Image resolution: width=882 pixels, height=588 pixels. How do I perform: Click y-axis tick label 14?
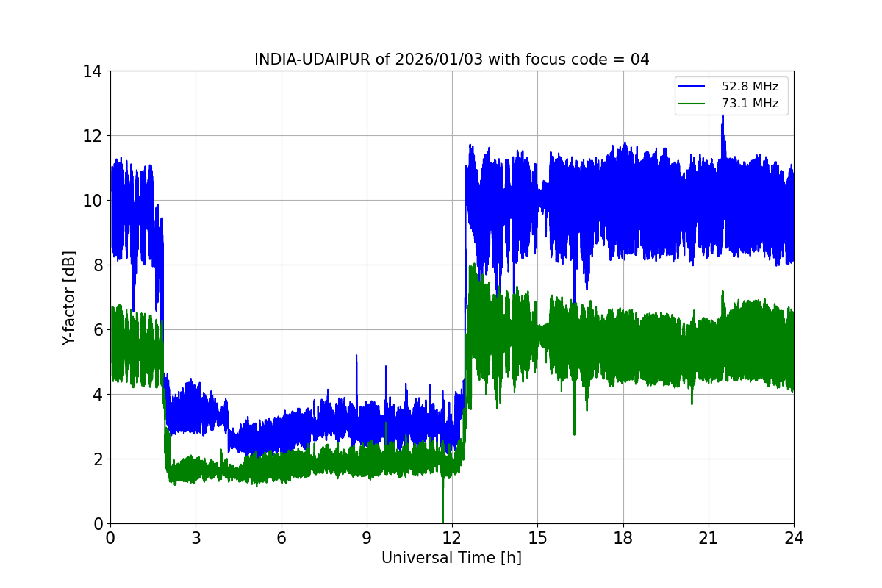pyautogui.click(x=92, y=71)
